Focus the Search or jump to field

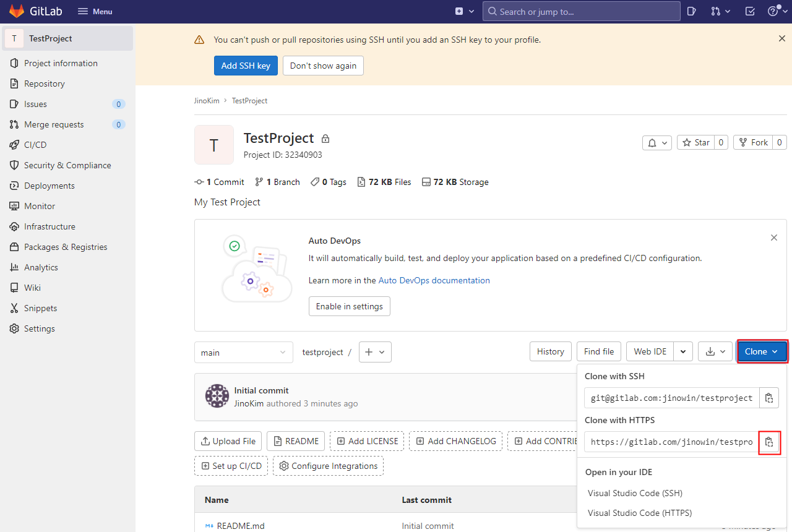(581, 11)
